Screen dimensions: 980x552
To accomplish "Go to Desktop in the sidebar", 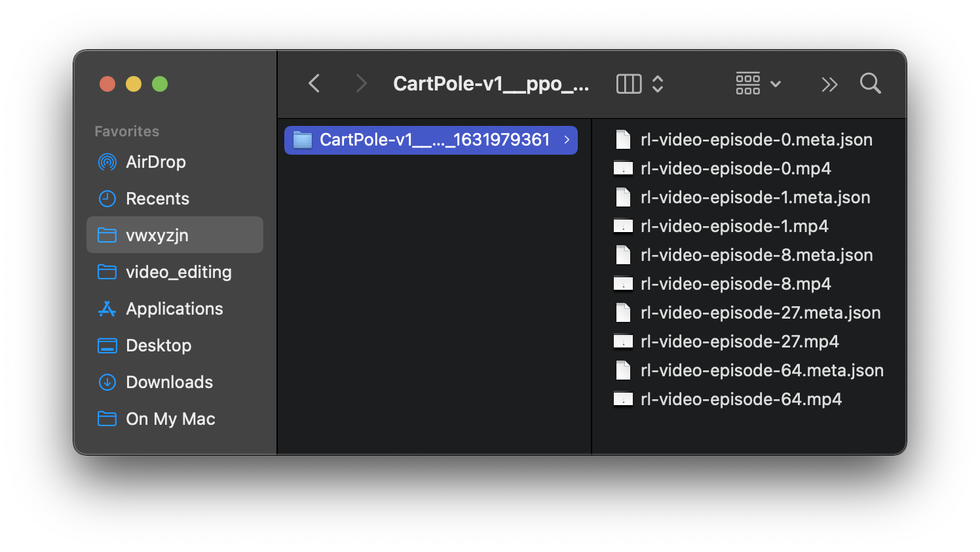I will (175, 345).
